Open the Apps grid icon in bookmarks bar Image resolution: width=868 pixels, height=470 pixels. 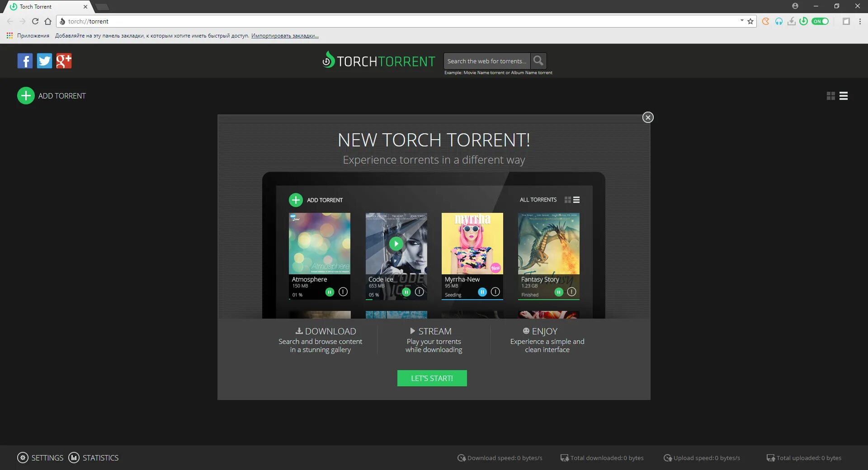click(9, 36)
